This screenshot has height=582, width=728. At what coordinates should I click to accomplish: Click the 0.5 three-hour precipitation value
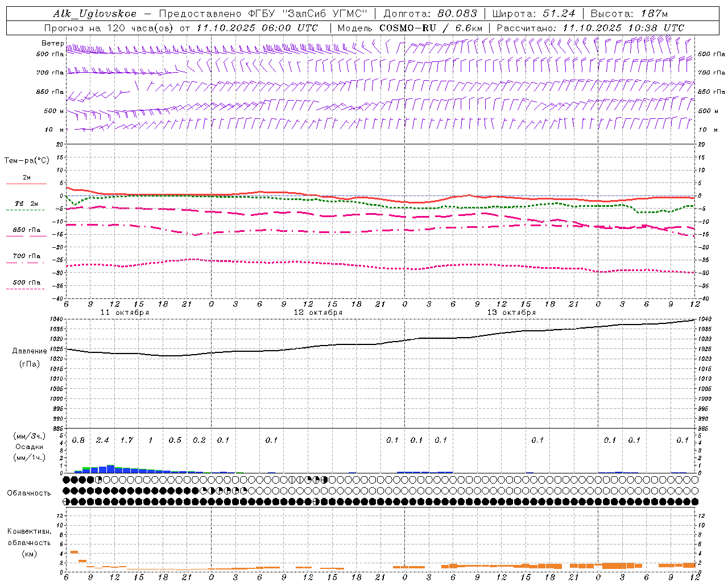point(175,440)
